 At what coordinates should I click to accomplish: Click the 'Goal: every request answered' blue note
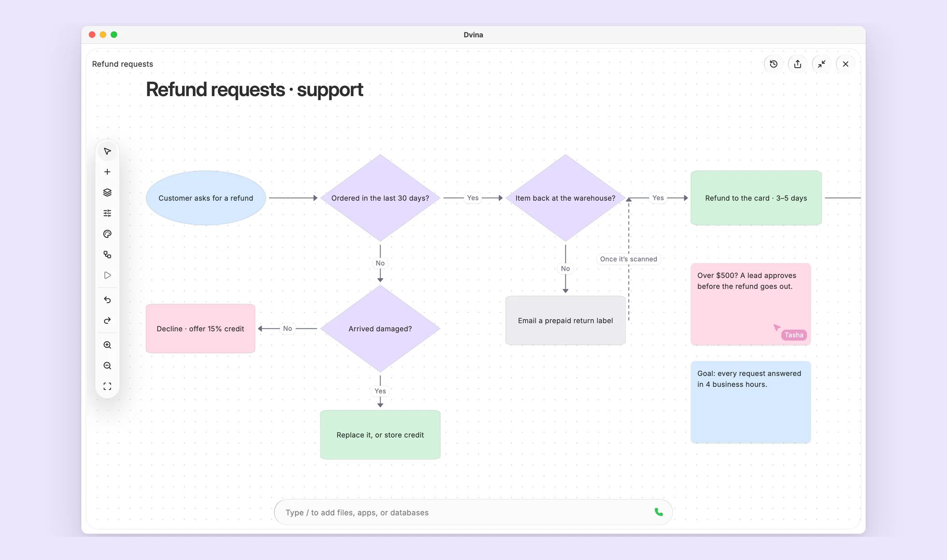[750, 402]
